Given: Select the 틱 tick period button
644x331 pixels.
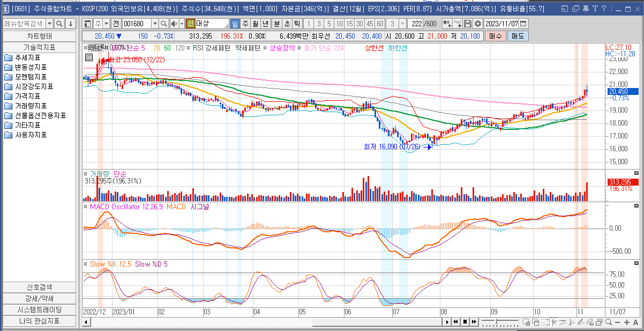Looking at the screenshot, I should pyautogui.click(x=297, y=24).
